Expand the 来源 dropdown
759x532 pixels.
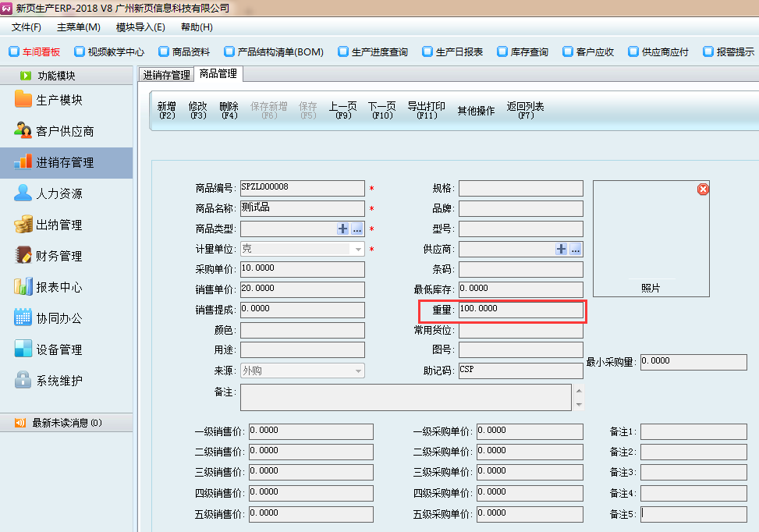click(x=358, y=371)
